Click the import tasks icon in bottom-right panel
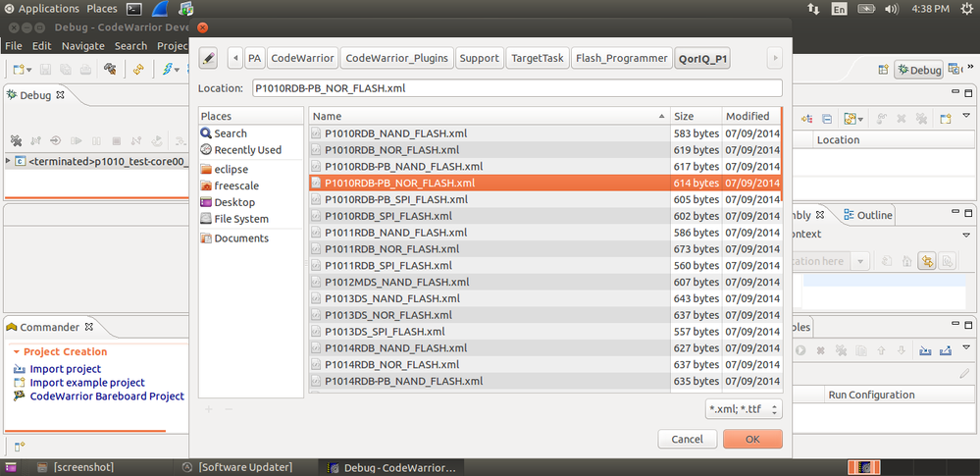Image resolution: width=980 pixels, height=476 pixels. [925, 351]
